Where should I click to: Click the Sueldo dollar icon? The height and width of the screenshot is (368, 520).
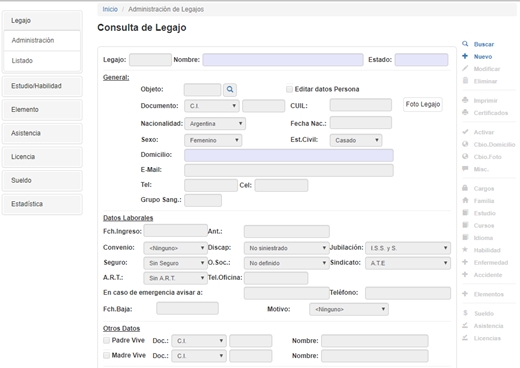point(465,313)
